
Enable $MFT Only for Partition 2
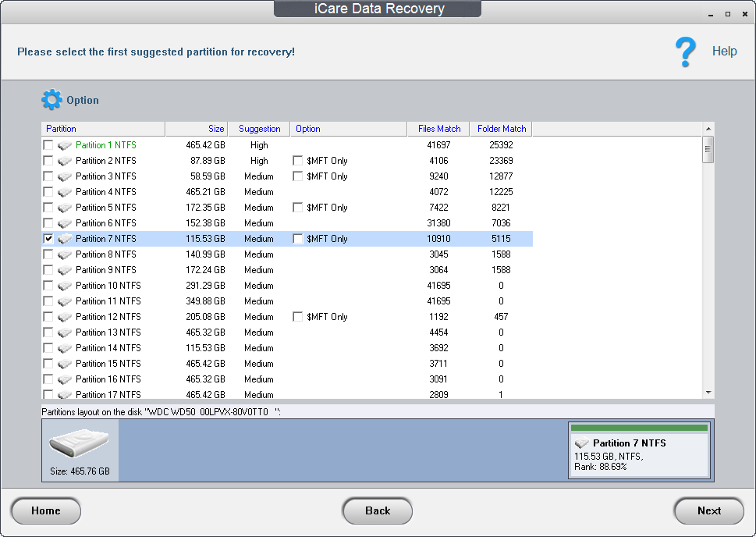tap(298, 161)
